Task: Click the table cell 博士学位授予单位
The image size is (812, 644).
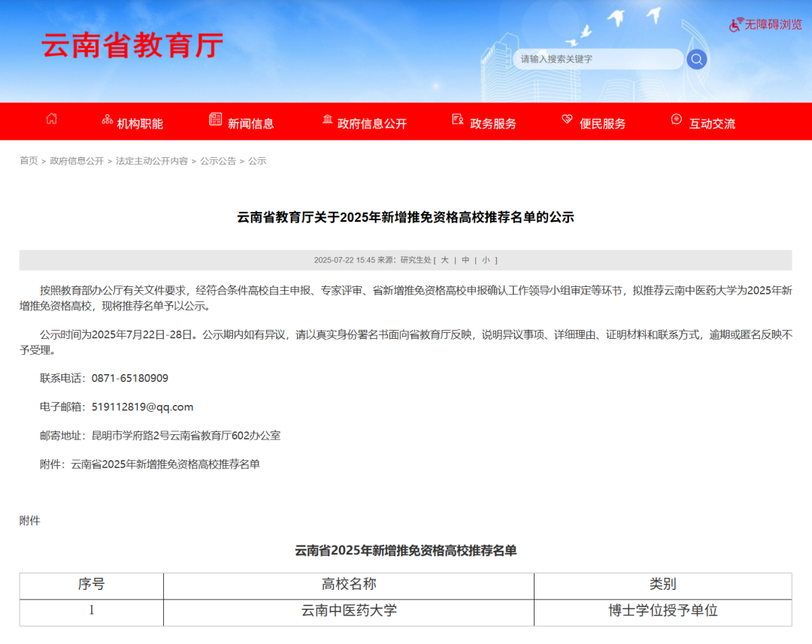Action: point(663,612)
